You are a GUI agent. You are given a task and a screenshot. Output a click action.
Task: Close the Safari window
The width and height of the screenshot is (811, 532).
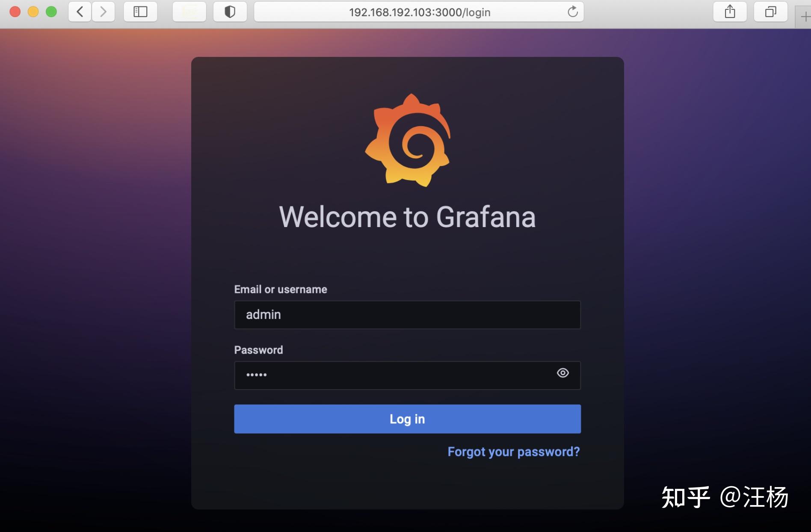coord(15,12)
